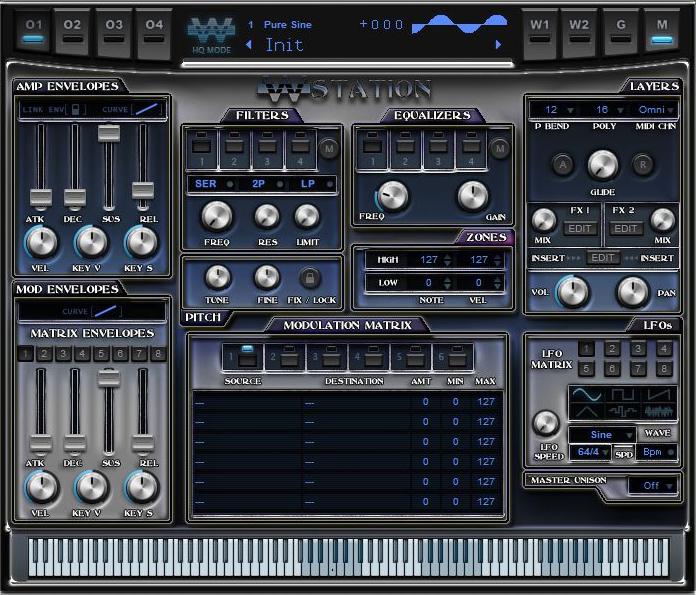Image resolution: width=696 pixels, height=595 pixels.
Task: Click the Equalizers M button
Action: pyautogui.click(x=500, y=149)
